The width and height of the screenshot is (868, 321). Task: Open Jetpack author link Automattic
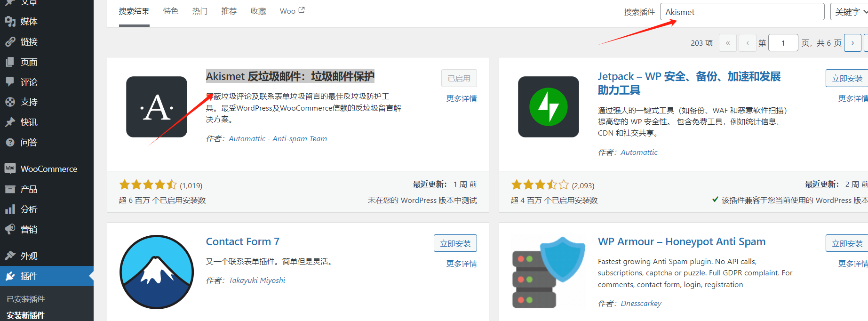point(639,152)
